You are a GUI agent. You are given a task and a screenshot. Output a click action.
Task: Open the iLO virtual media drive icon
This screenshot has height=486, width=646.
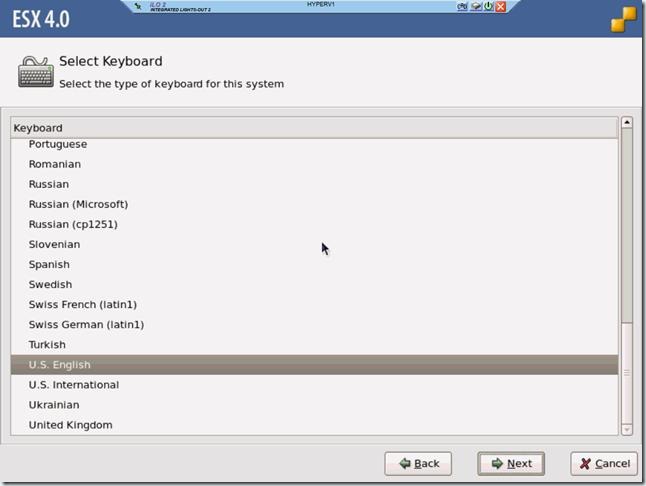[x=476, y=6]
